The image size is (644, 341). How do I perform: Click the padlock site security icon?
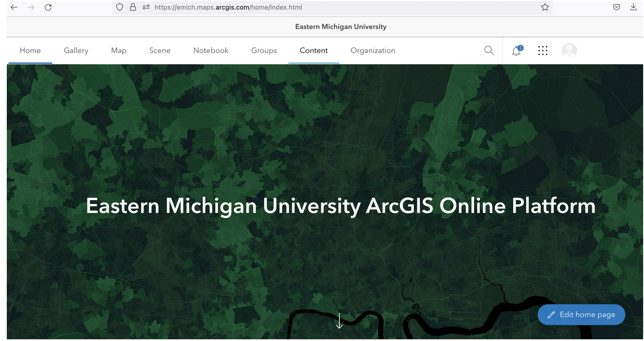(133, 7)
